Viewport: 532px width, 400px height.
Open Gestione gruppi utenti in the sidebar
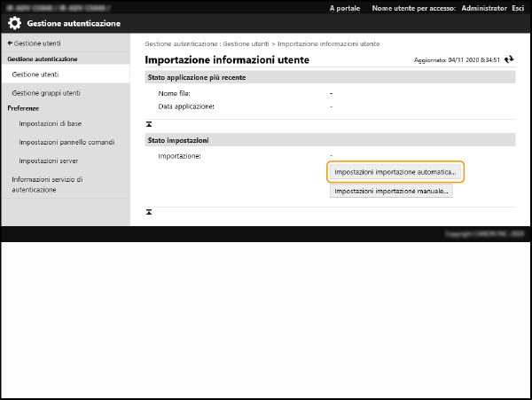tap(45, 92)
